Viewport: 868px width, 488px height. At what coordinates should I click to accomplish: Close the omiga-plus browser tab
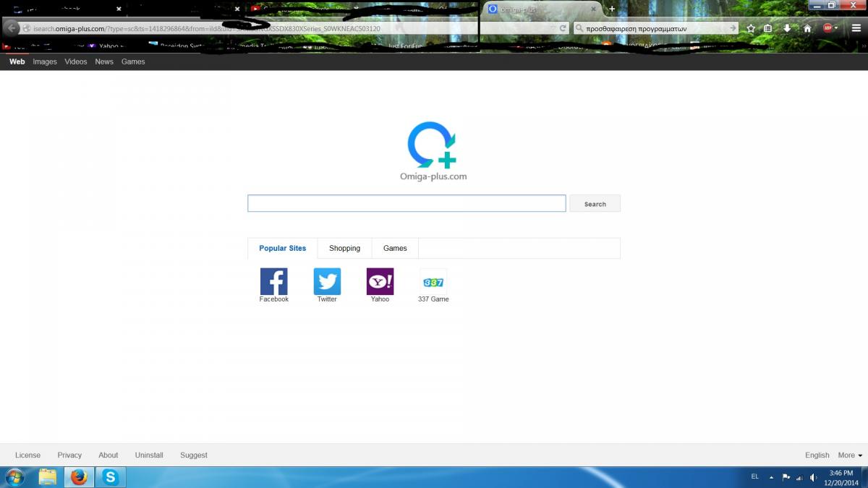click(594, 9)
